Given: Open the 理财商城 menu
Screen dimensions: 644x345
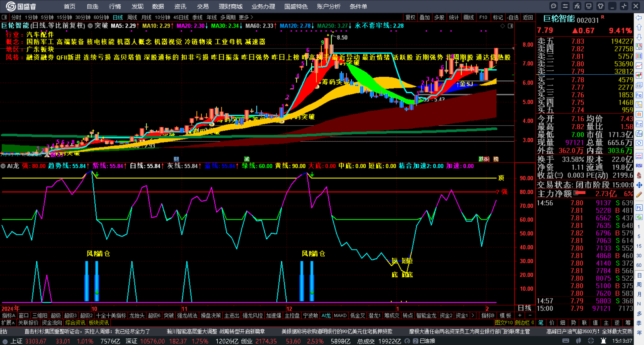Looking at the screenshot, I should click(230, 6).
